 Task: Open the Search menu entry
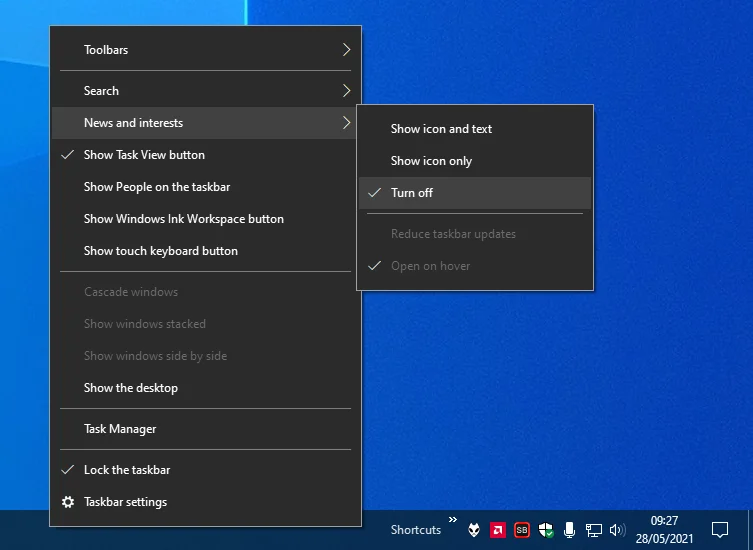[206, 91]
